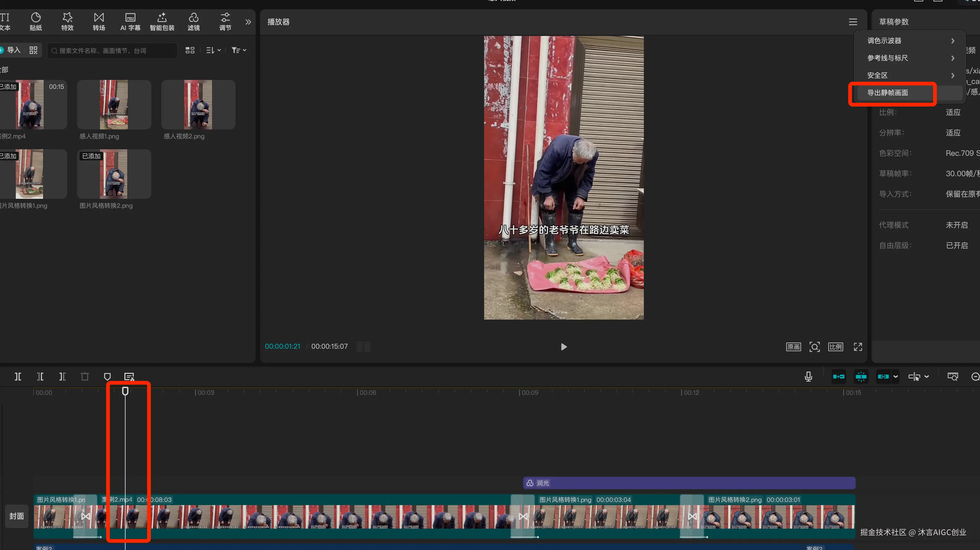Screen dimensions: 980x550
Task: Toggle the 原画 original quality preview button
Action: pos(793,347)
